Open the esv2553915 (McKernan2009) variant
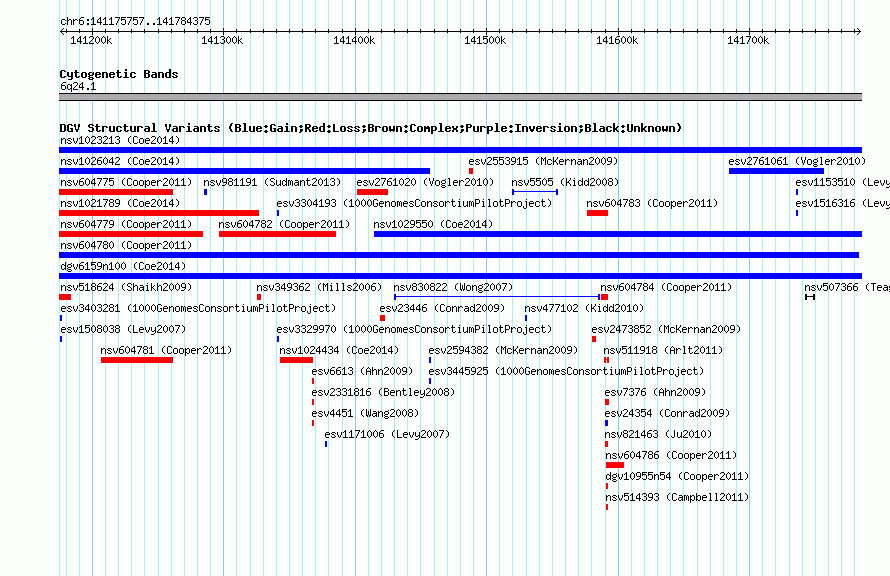 tap(543, 161)
